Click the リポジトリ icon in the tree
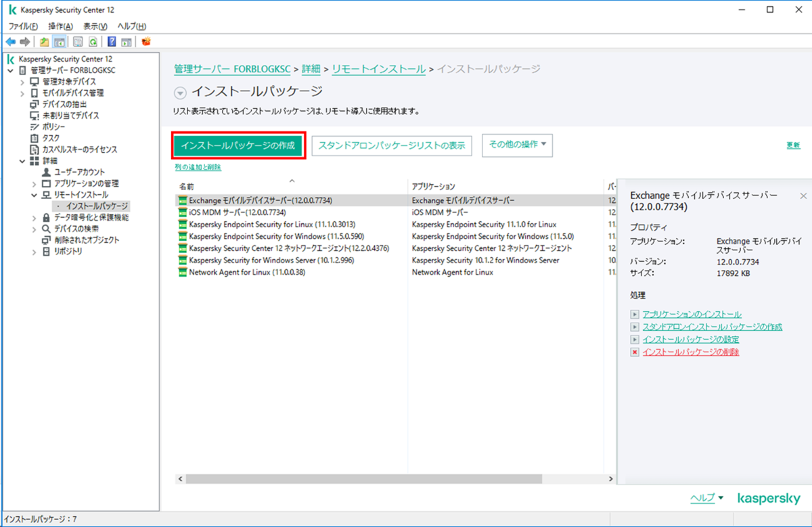Viewport: 812px width, 527px height. (x=46, y=252)
